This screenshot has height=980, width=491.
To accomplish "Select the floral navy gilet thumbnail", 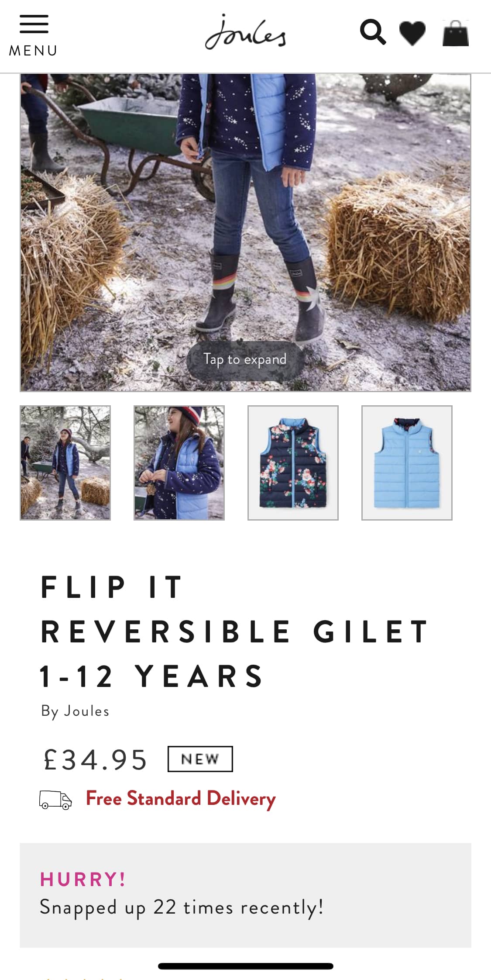I will 293,462.
